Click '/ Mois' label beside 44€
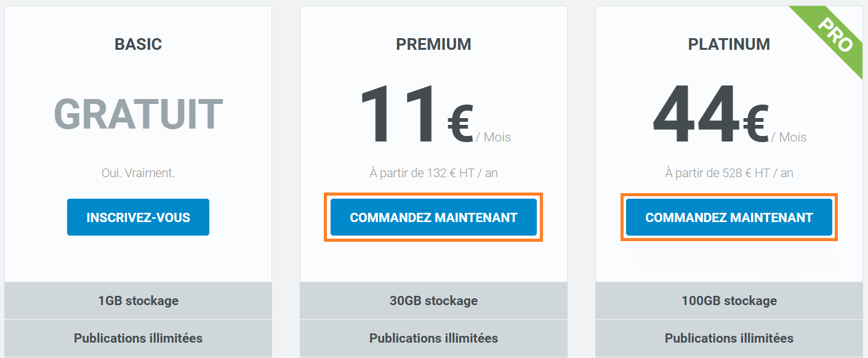Screen dimensions: 868x358 [789, 137]
